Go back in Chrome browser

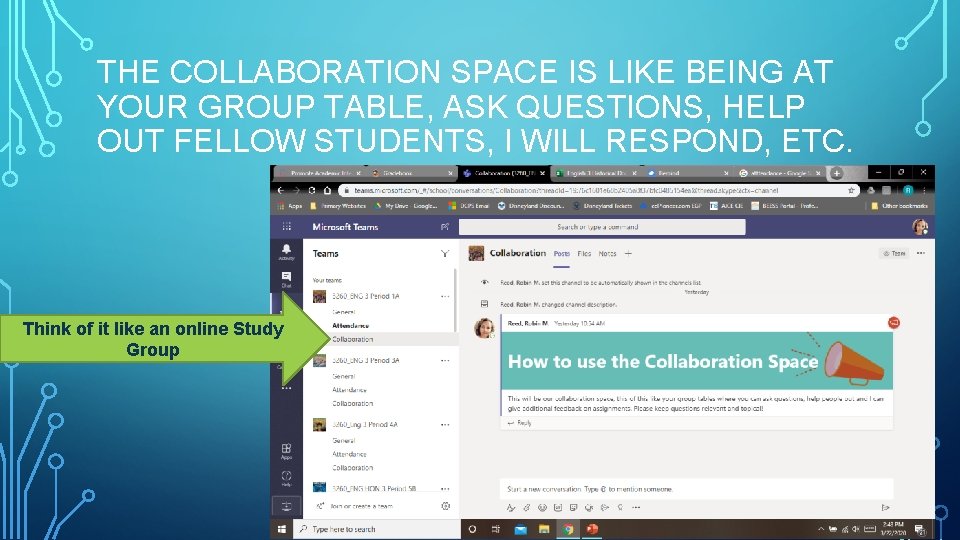click(281, 190)
